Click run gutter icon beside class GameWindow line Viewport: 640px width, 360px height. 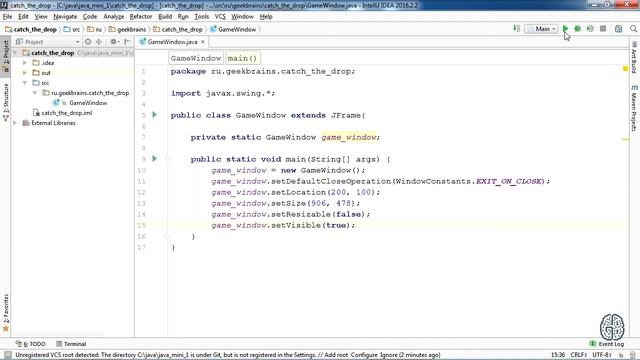[x=154, y=115]
